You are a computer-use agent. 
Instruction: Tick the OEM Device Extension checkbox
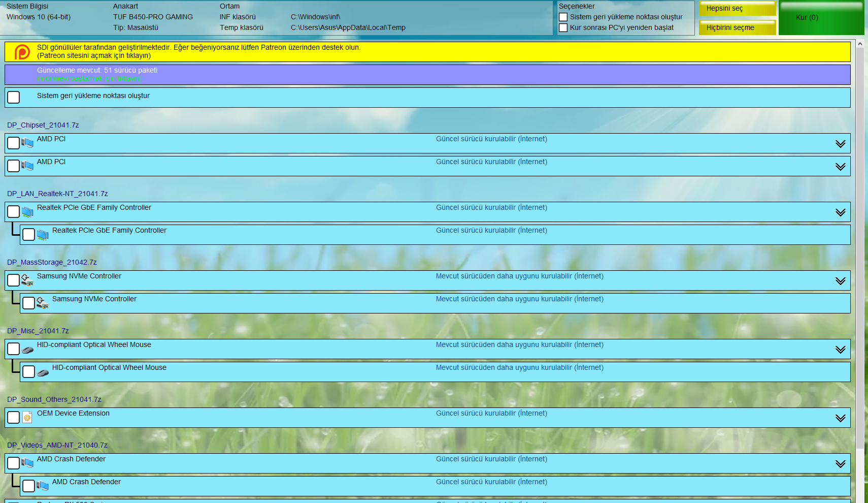click(x=14, y=418)
